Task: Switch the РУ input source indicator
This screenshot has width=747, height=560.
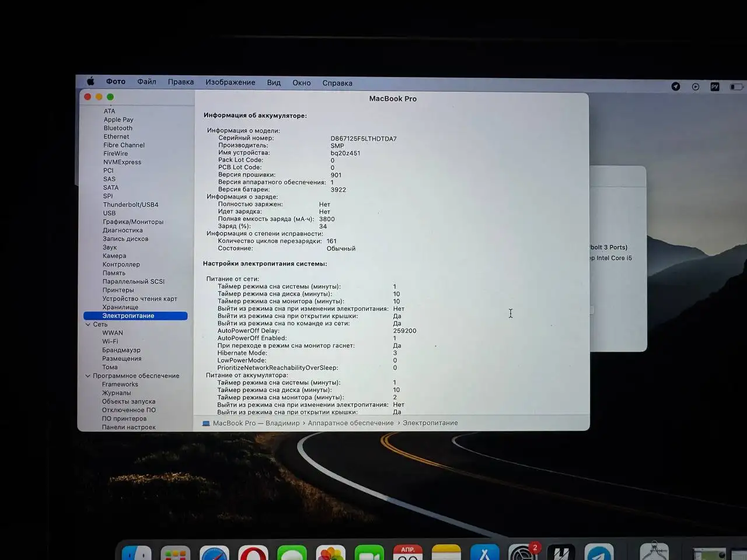Action: 715,86
